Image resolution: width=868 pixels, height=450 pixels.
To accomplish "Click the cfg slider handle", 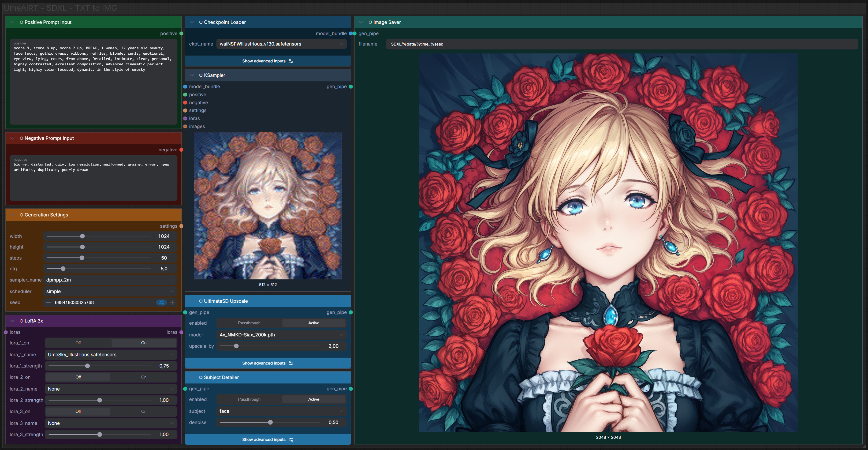I will [x=63, y=269].
